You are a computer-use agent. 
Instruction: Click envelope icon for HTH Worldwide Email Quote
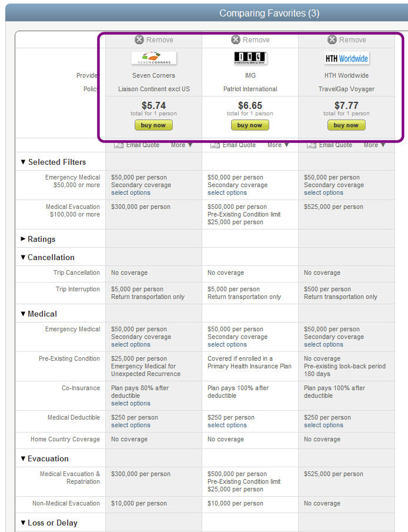pos(312,145)
